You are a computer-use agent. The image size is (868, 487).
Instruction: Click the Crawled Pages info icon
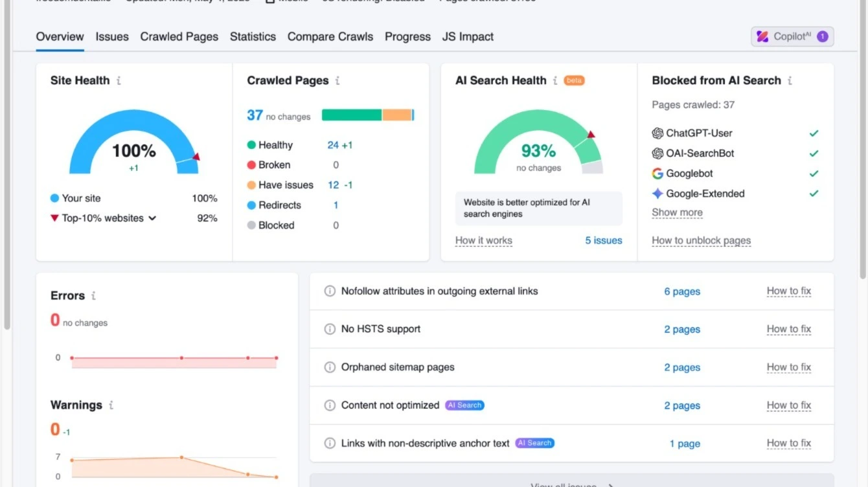pos(337,80)
